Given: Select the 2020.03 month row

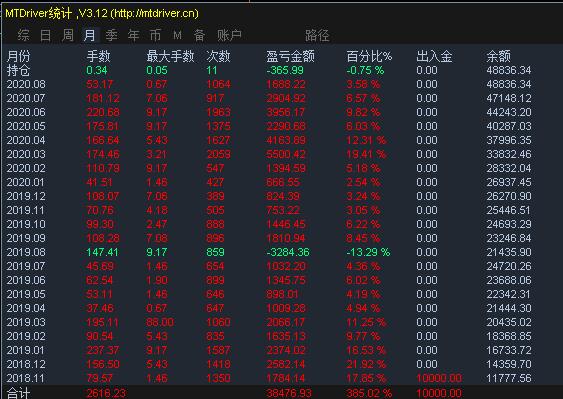Looking at the screenshot, I should point(282,154).
